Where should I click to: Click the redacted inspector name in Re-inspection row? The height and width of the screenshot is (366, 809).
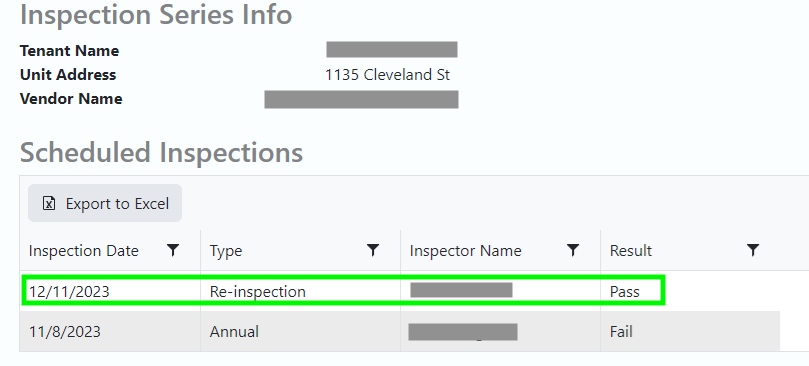(461, 290)
